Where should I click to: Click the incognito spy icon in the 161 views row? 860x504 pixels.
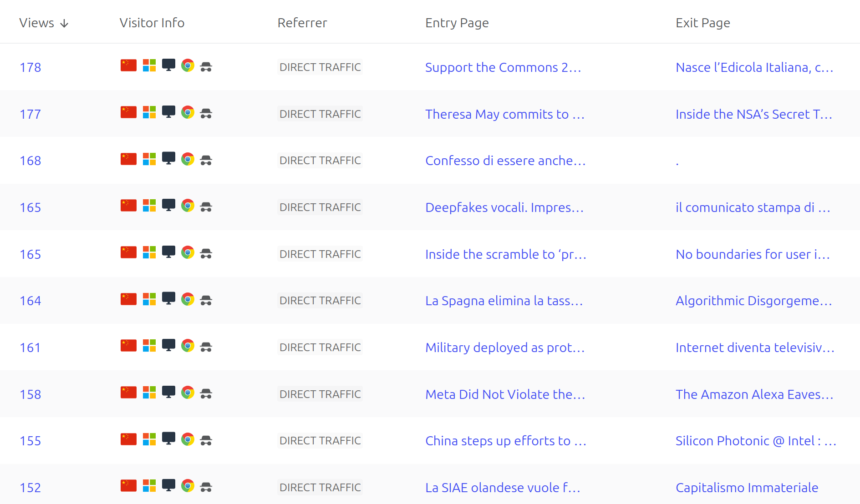tap(206, 347)
